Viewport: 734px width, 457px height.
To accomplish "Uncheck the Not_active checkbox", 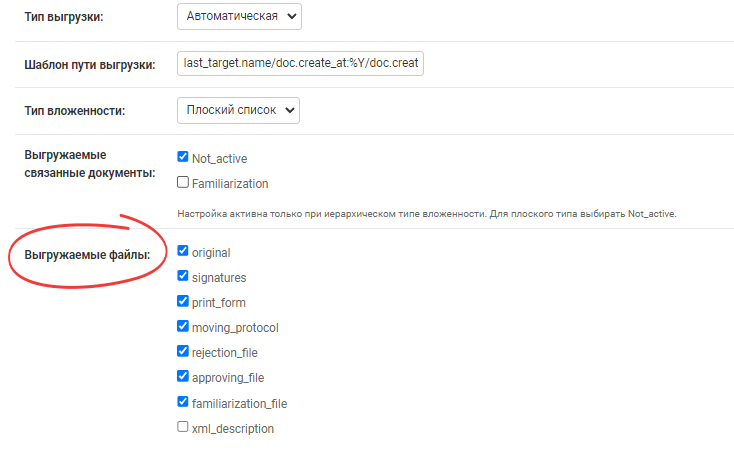I will (183, 157).
